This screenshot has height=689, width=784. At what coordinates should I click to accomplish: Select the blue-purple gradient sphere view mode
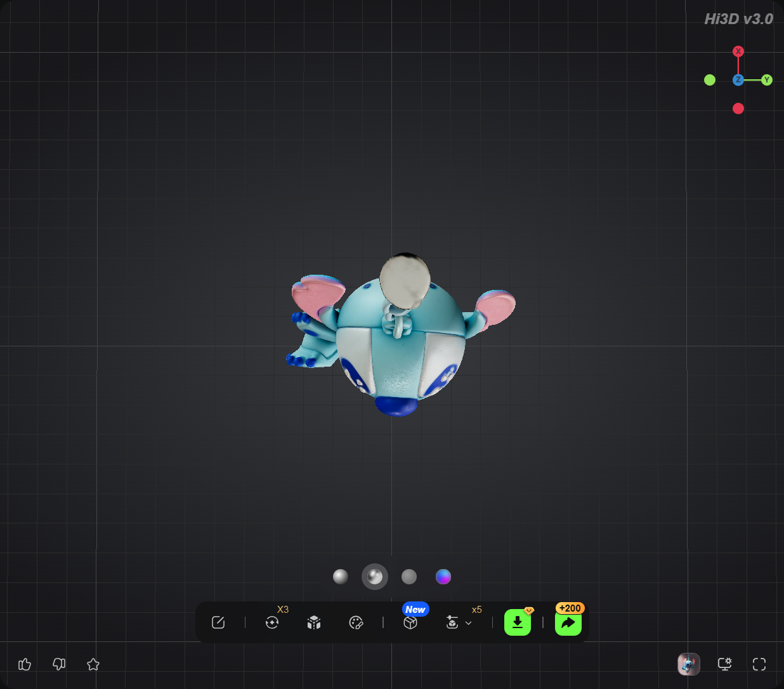pos(443,577)
